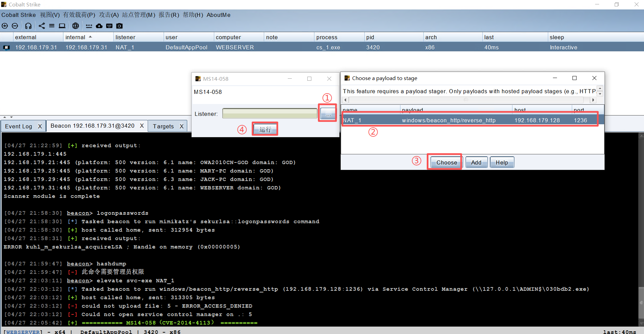Click the [WEBSERVER] status bar label
The height and width of the screenshot is (334, 644).
tap(23, 332)
